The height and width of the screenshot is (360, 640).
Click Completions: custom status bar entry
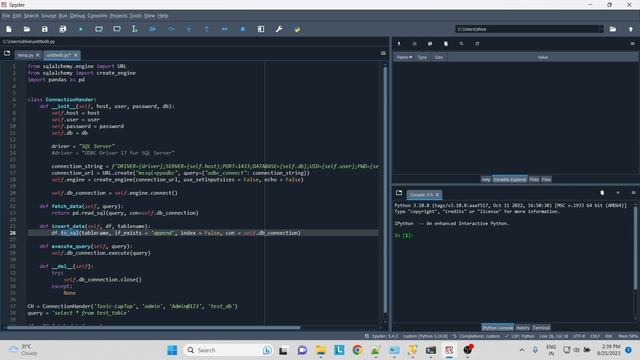click(x=476, y=336)
